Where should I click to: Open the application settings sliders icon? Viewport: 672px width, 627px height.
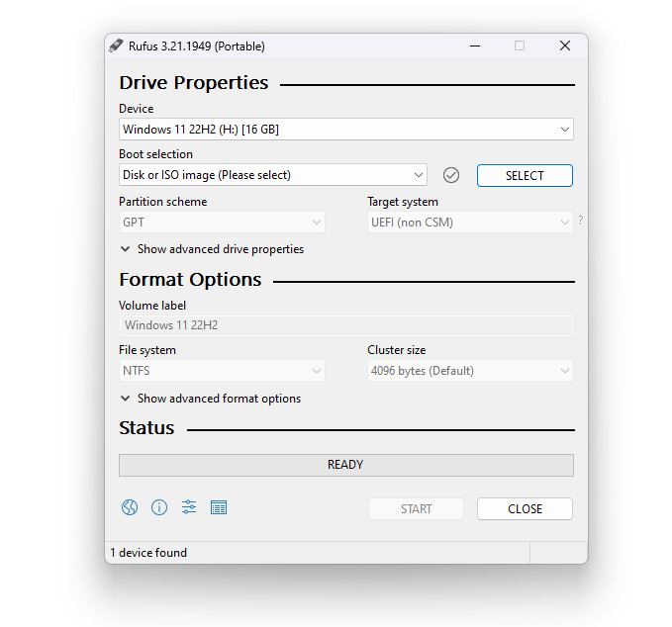pos(189,507)
